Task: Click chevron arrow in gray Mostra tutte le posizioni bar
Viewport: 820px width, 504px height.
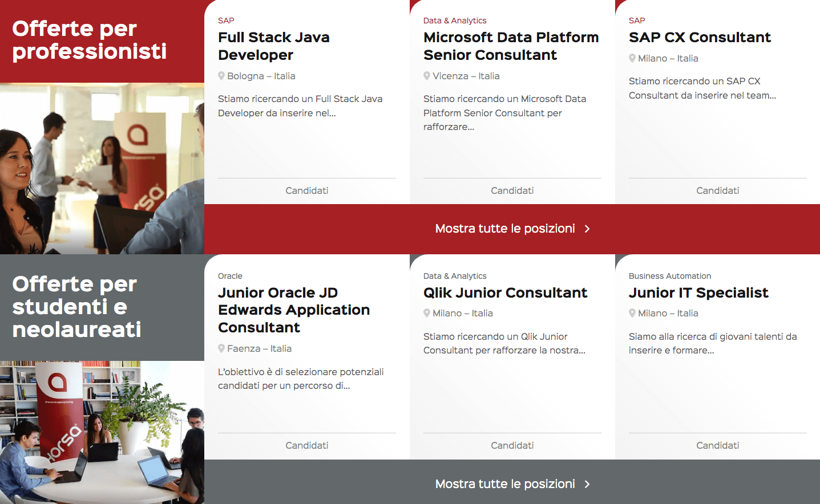Action: click(x=587, y=484)
